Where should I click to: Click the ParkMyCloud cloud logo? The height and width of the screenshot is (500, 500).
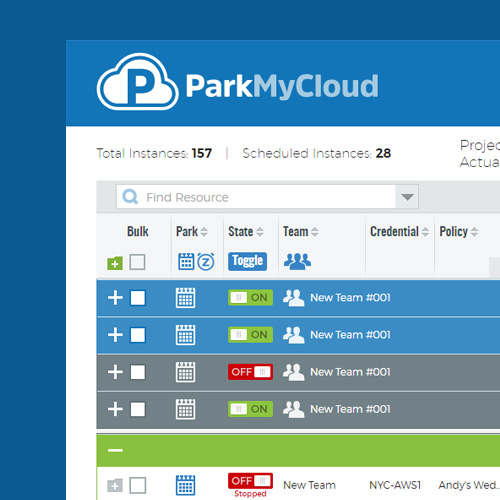tap(137, 82)
